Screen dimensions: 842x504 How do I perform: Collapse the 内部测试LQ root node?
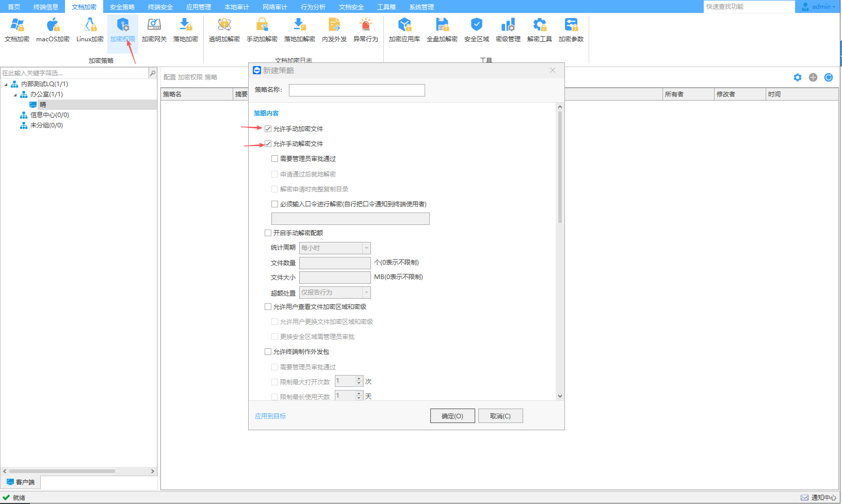[x=6, y=85]
